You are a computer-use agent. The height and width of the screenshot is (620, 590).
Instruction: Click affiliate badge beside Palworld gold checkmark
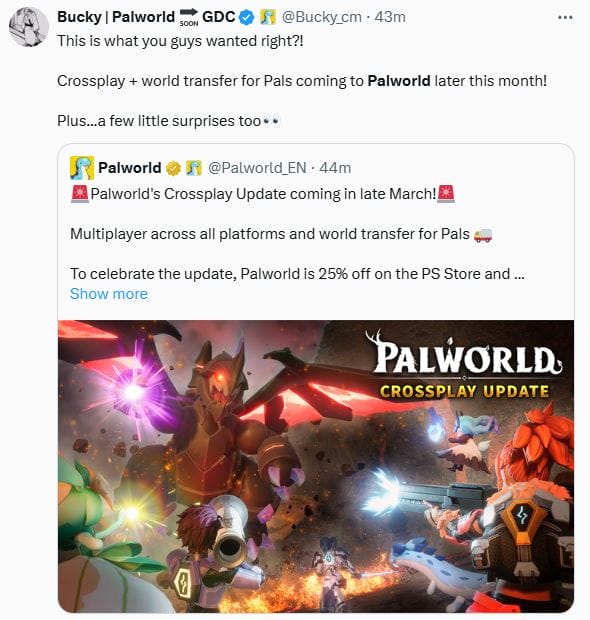coord(194,168)
